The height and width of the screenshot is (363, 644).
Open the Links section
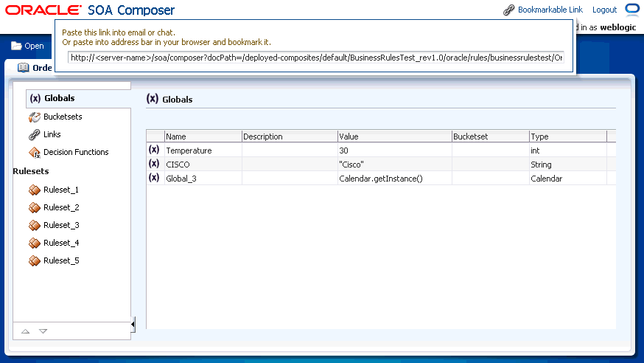click(x=52, y=134)
